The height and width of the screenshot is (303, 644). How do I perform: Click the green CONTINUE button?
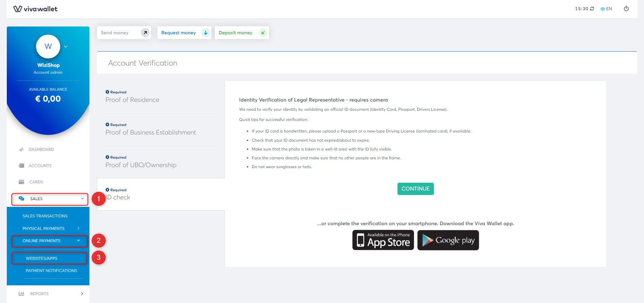416,189
